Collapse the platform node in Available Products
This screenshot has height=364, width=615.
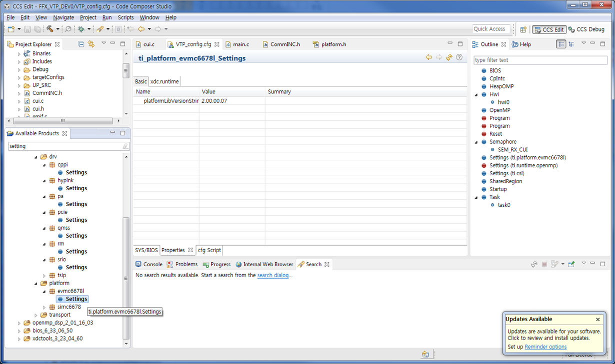[35, 283]
